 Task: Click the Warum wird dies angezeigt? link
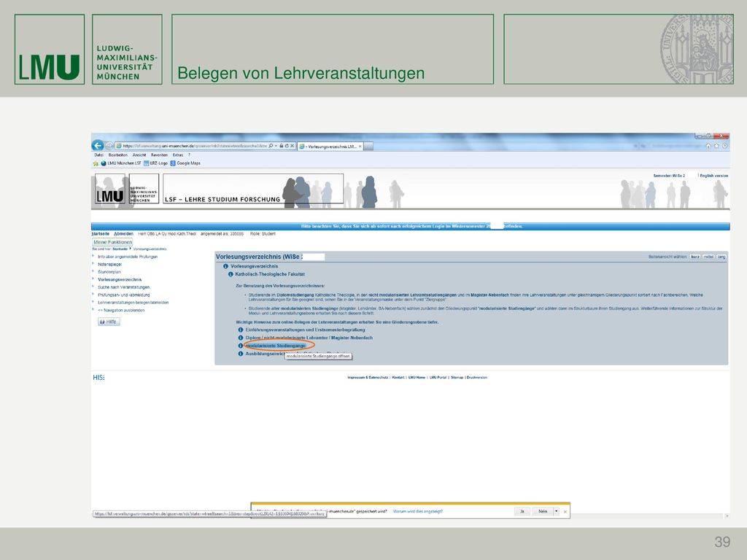418,511
